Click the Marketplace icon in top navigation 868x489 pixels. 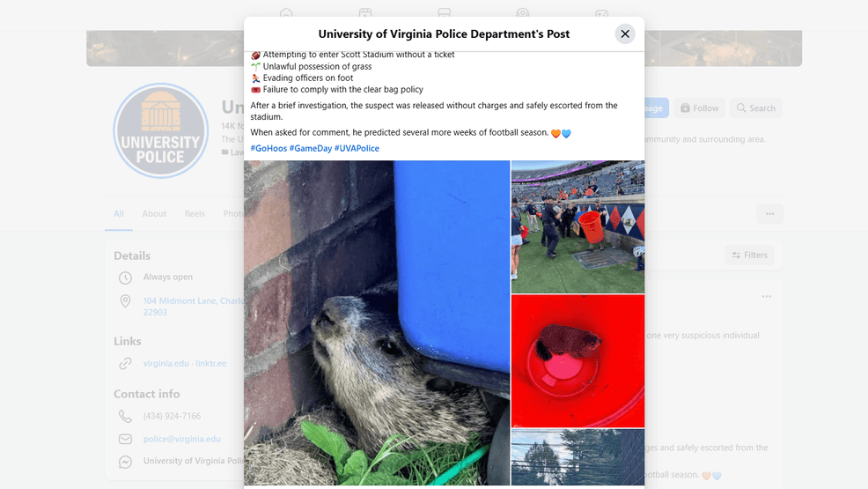pos(444,13)
